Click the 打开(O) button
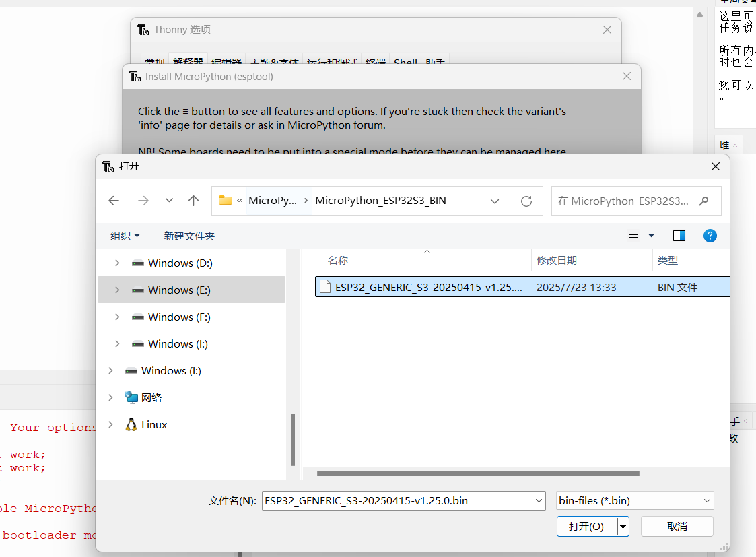Viewport: 756px width, 557px height. coord(586,526)
